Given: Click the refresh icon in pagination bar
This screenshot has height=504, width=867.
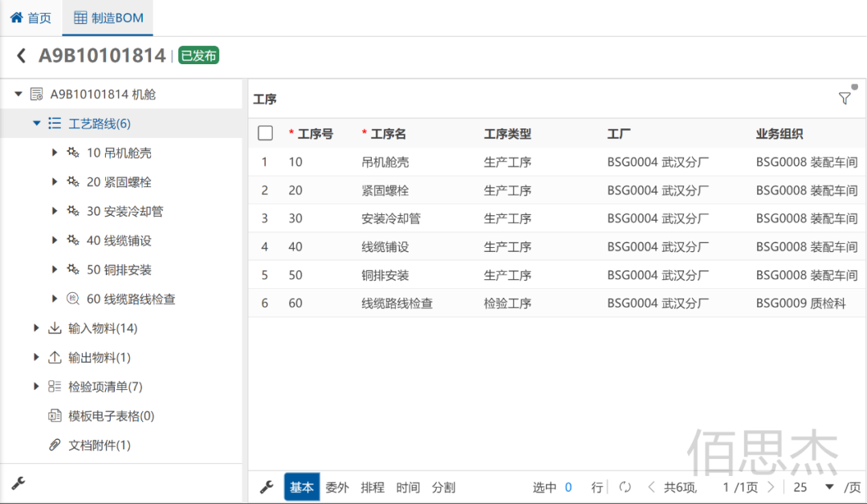Looking at the screenshot, I should [x=625, y=487].
